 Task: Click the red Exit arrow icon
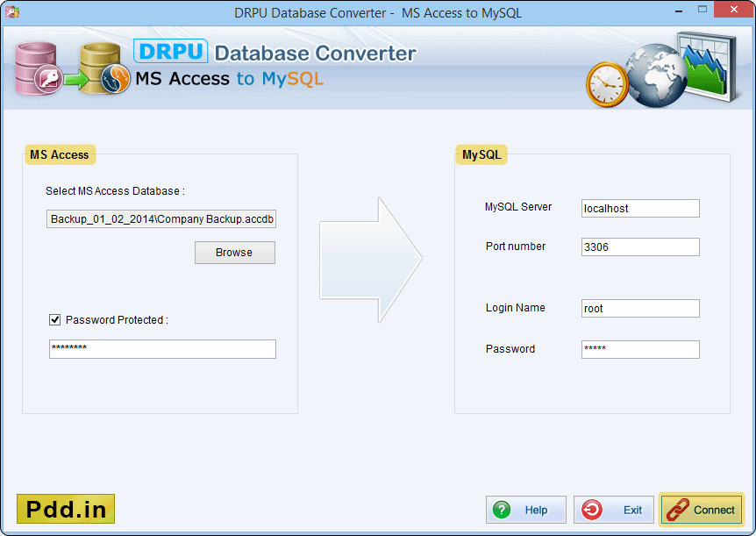coord(592,510)
